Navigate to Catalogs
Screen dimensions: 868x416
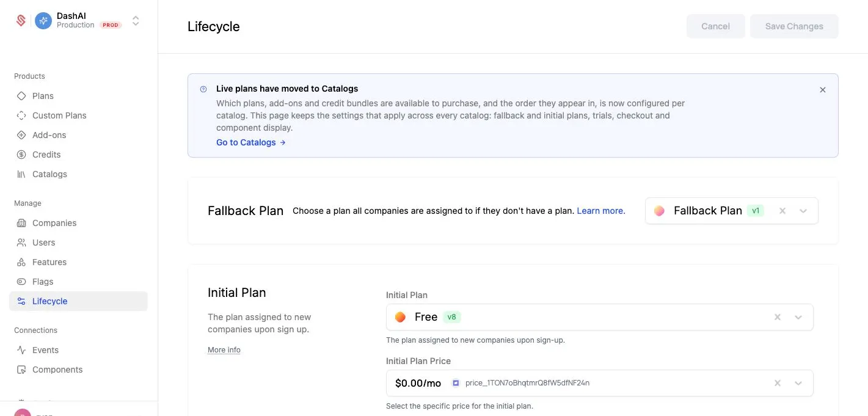click(78, 174)
